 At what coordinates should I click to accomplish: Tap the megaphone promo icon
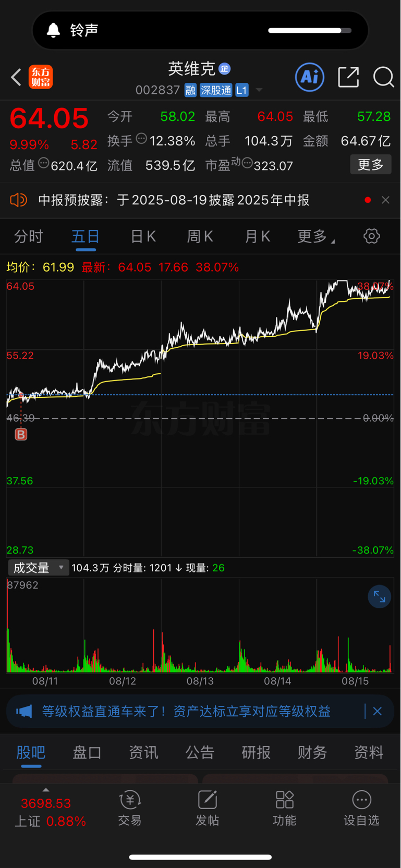24,711
